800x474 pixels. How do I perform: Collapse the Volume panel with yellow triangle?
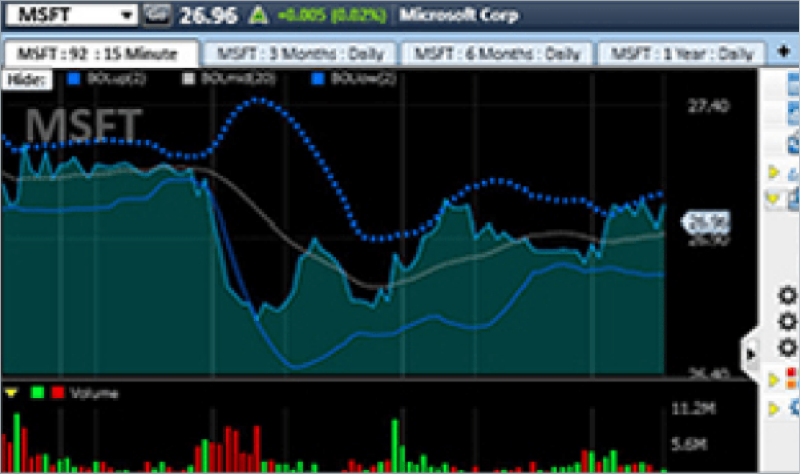pyautogui.click(x=11, y=393)
